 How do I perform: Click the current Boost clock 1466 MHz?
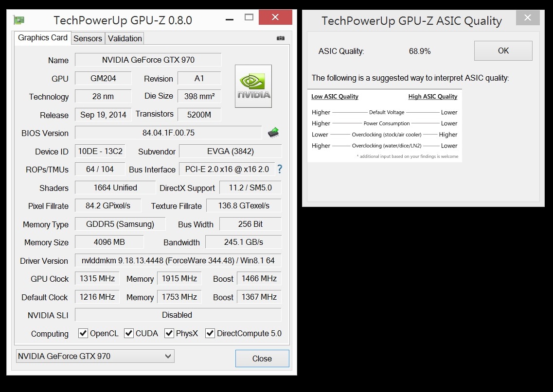[259, 279]
